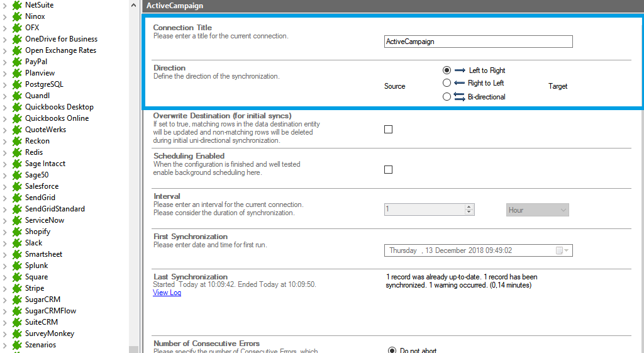The image size is (644, 353).
Task: Click the Connection Title text field
Action: 478,42
